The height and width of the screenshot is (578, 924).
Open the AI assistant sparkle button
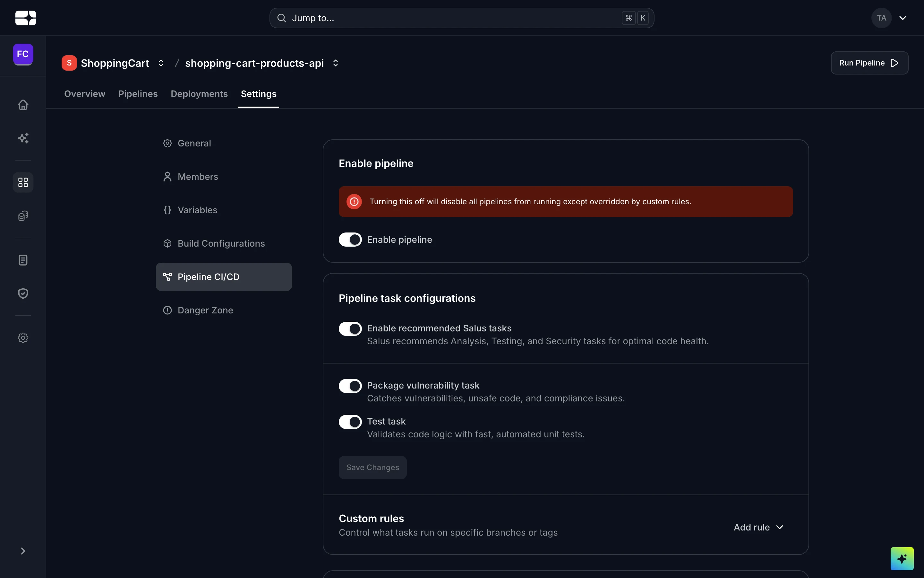point(902,558)
